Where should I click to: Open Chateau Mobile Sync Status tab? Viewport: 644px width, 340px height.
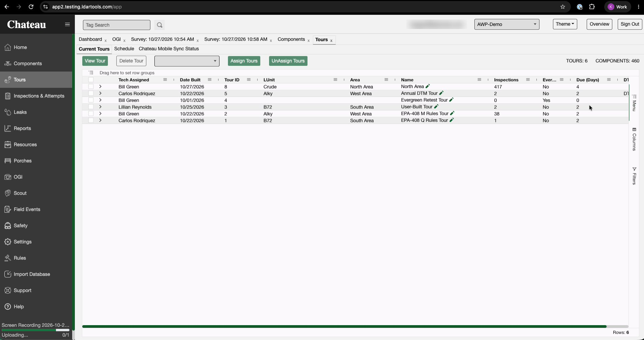click(169, 49)
